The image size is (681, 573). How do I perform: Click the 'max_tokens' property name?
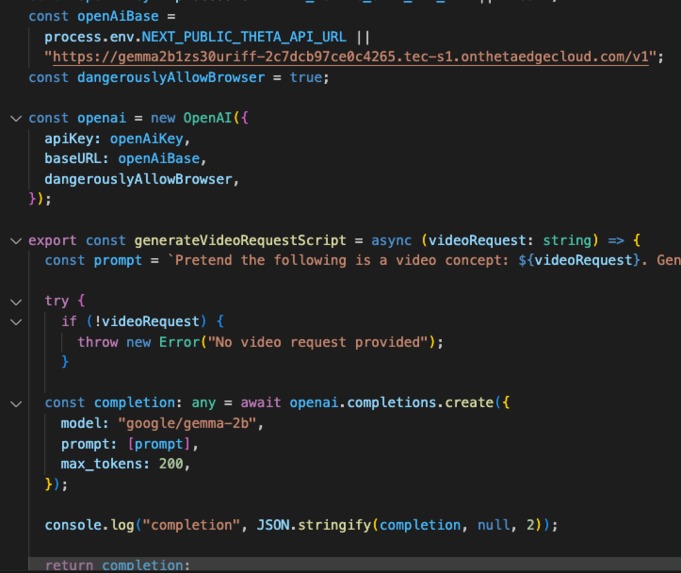click(x=102, y=464)
